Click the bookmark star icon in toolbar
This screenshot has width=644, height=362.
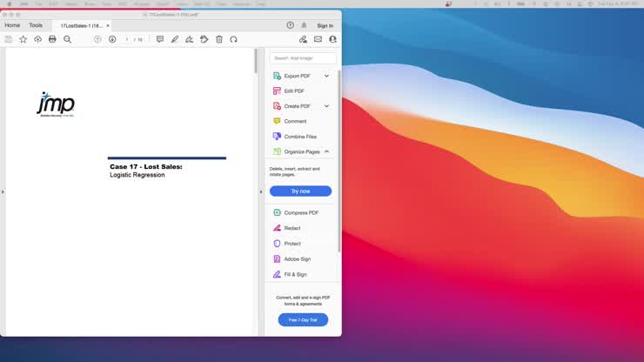[x=23, y=39]
